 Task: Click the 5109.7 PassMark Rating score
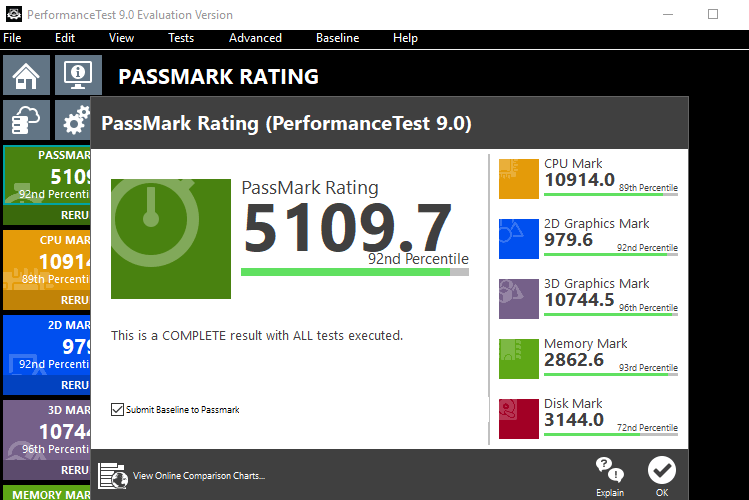point(348,227)
